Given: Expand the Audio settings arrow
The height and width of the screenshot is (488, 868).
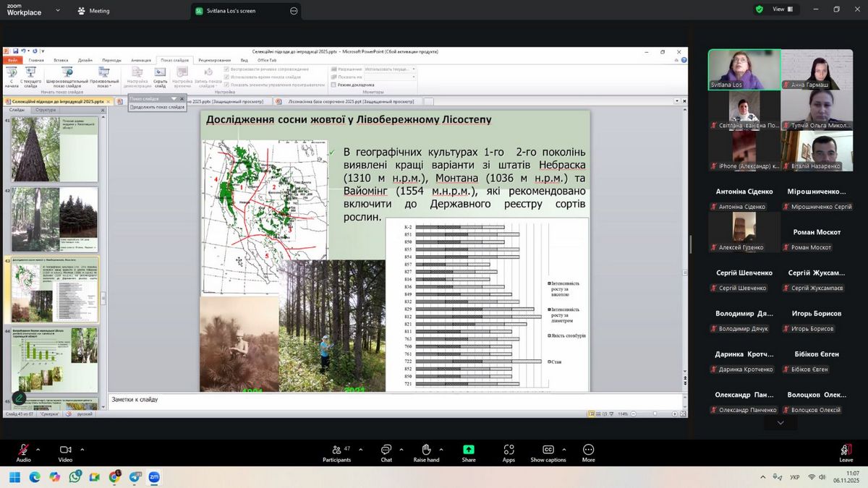Looking at the screenshot, I should click(x=38, y=449).
